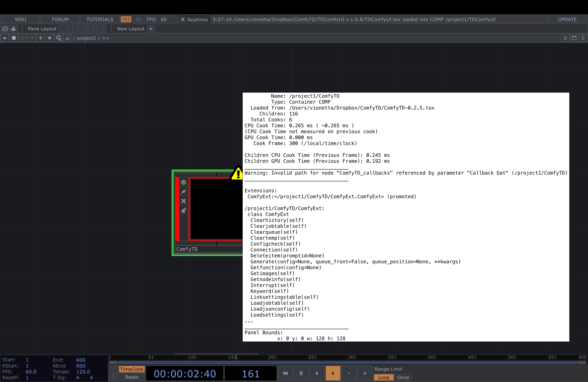588x382 pixels.
Task: Click the down-arrow icon at path bar right
Action: (583, 38)
